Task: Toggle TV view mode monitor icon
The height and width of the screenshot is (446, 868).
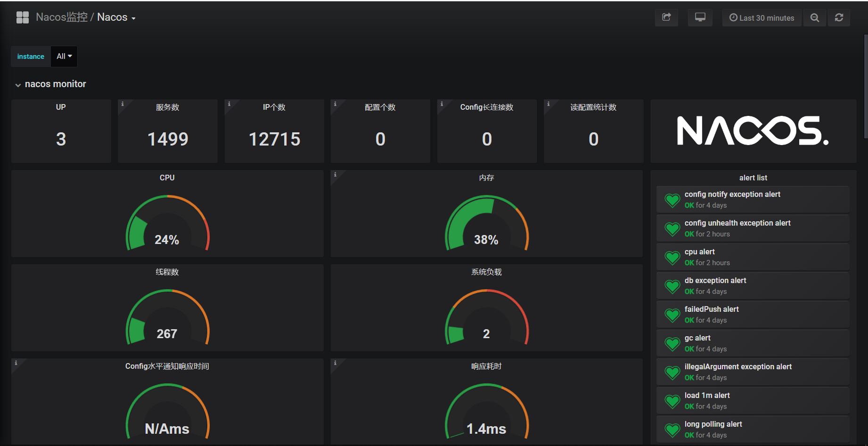Action: (700, 17)
